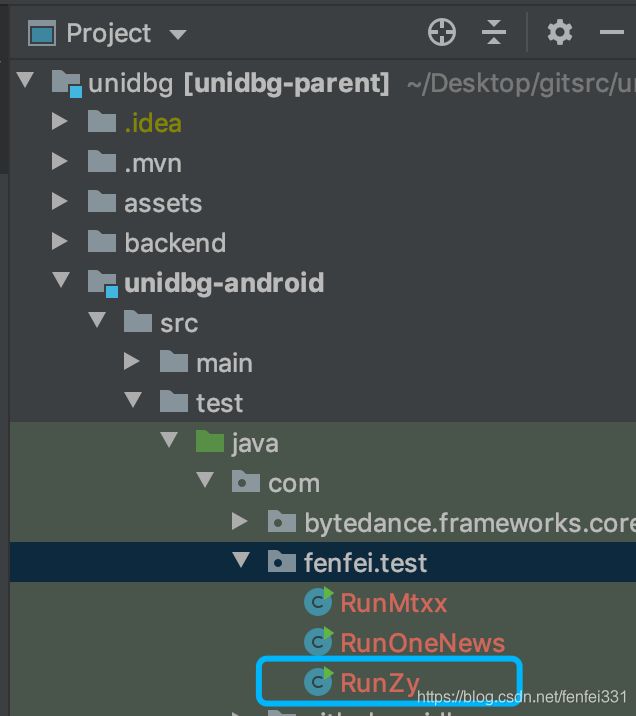Select the main folder name

[x=224, y=363]
